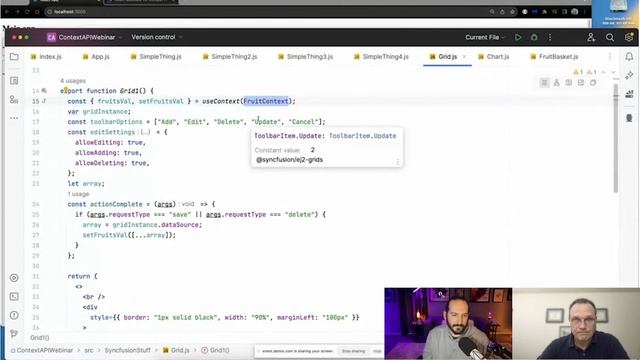
Task: Switch to SimpleThing3.js tab
Action: 306,57
